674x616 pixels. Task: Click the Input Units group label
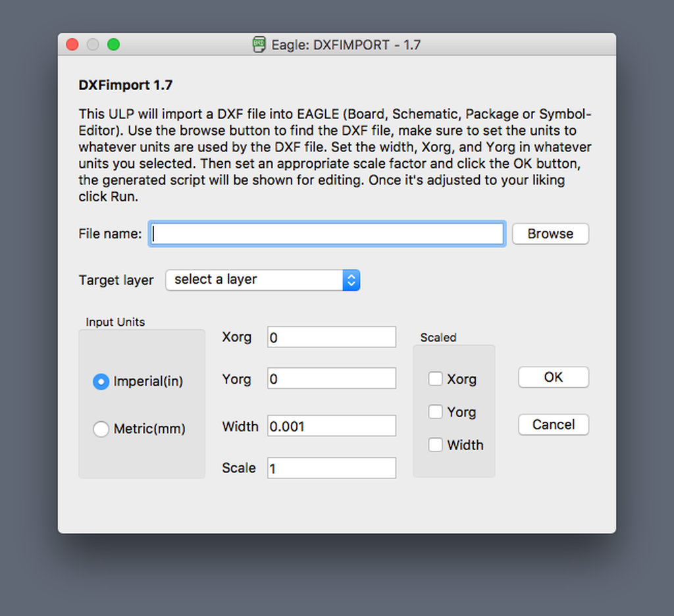tap(115, 322)
